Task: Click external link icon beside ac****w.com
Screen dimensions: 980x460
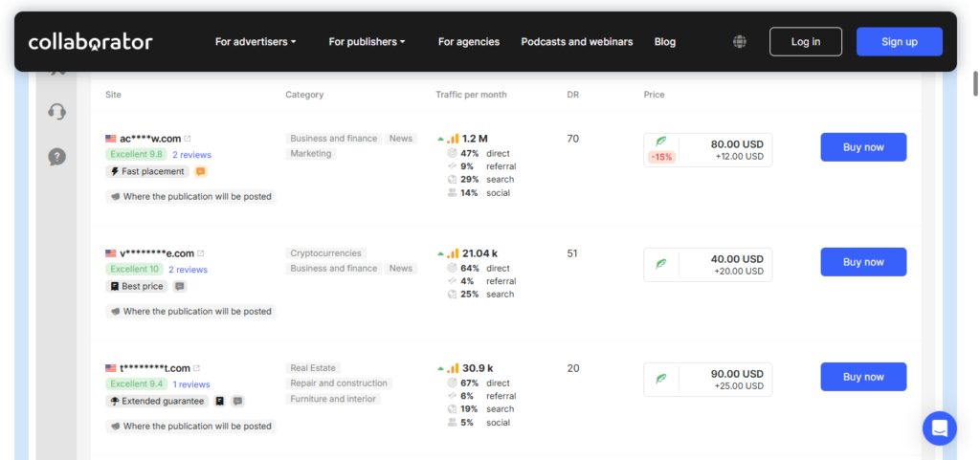Action: 188,139
